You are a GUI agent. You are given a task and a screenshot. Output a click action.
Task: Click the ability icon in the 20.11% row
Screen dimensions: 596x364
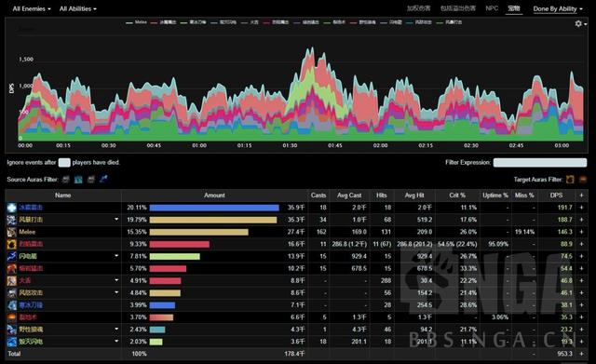[x=12, y=208]
